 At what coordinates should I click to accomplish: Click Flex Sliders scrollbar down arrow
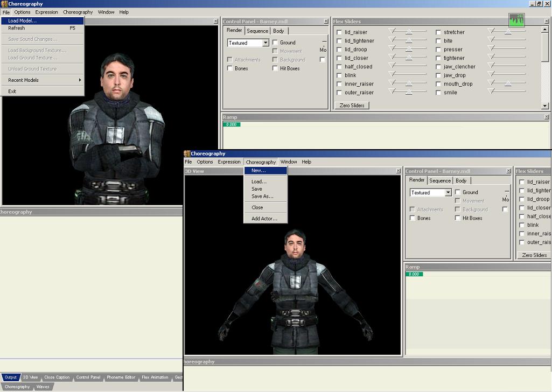[544, 106]
